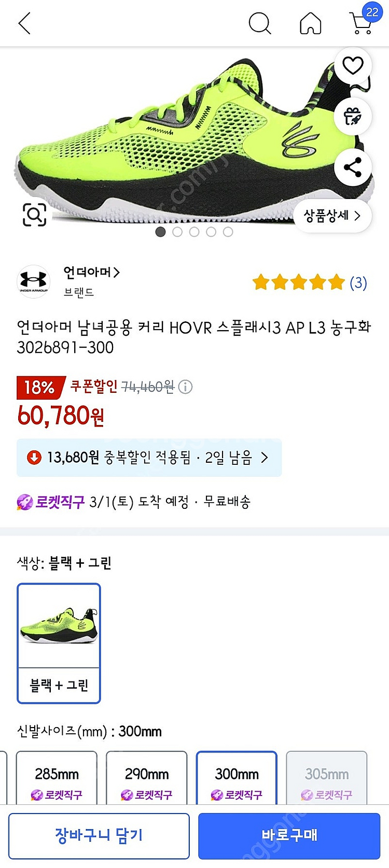Expand the 13,680원 중복할인 banner
This screenshot has width=389, height=868.
click(149, 458)
